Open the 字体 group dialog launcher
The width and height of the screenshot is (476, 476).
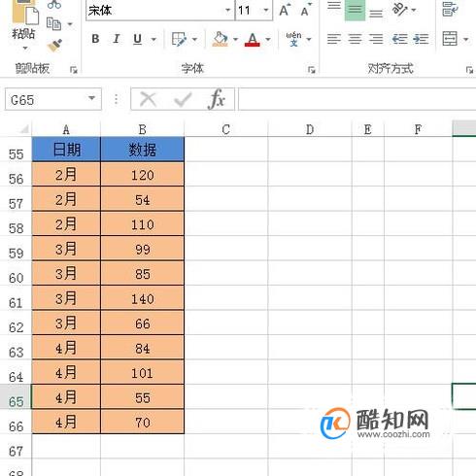pyautogui.click(x=311, y=69)
